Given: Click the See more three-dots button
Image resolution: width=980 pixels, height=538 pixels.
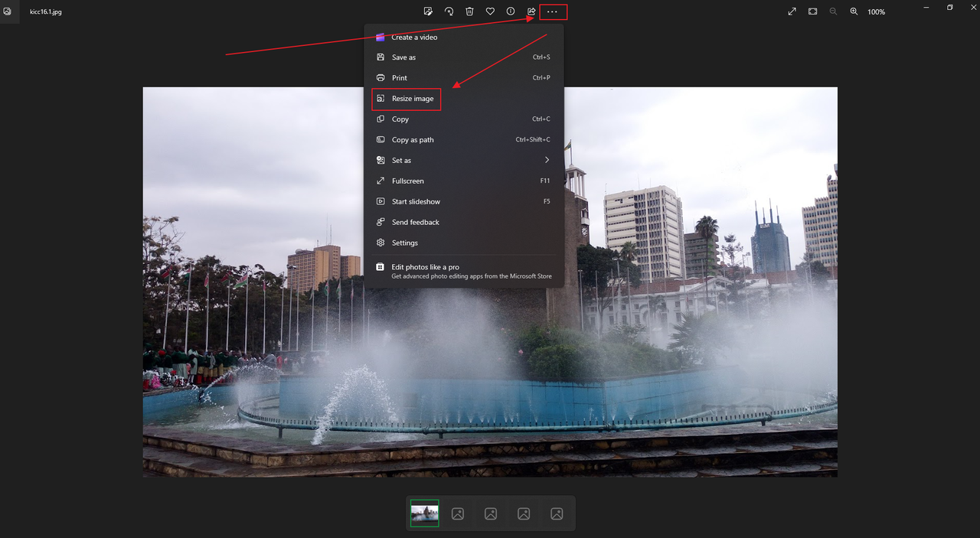Looking at the screenshot, I should point(553,11).
